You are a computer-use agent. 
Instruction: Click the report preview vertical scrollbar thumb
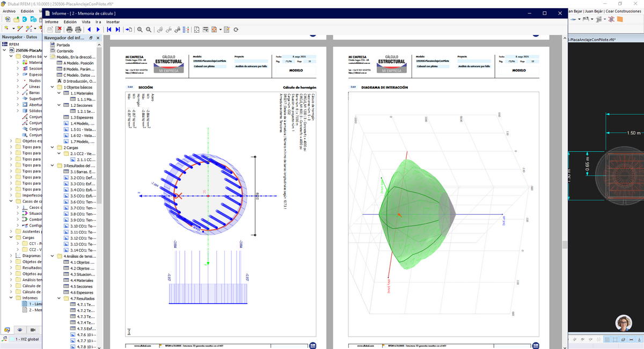coord(564,244)
